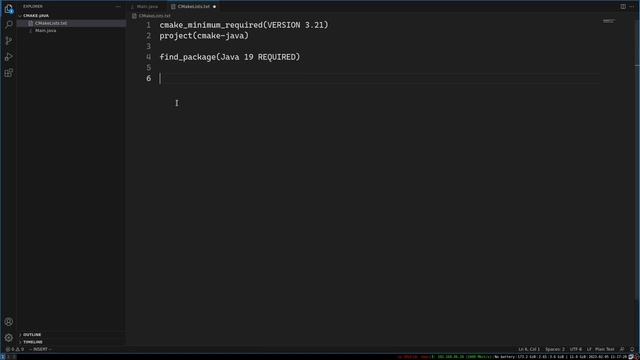Click the split editor icon

[x=623, y=7]
